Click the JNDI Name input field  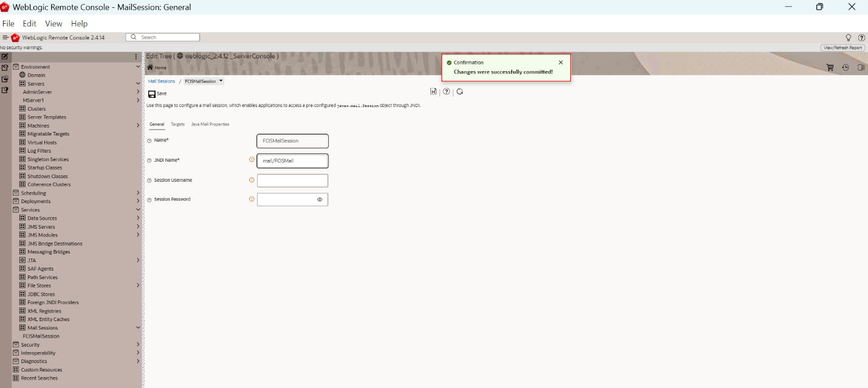292,161
